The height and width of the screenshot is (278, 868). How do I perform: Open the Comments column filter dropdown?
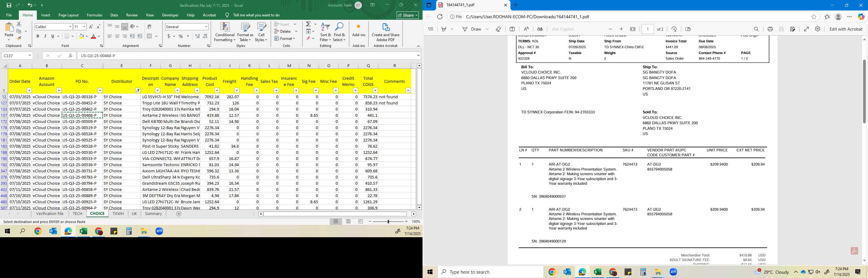pos(408,90)
